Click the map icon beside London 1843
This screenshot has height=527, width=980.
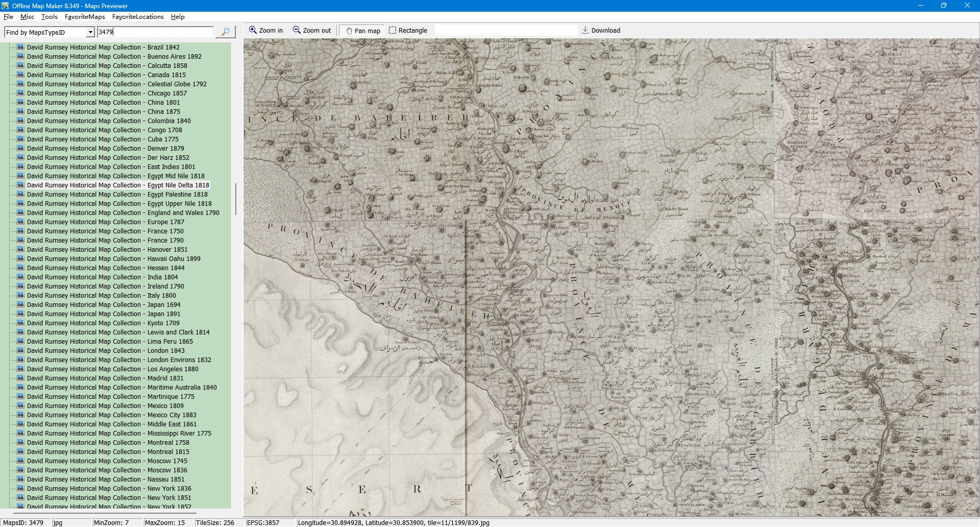pos(20,350)
